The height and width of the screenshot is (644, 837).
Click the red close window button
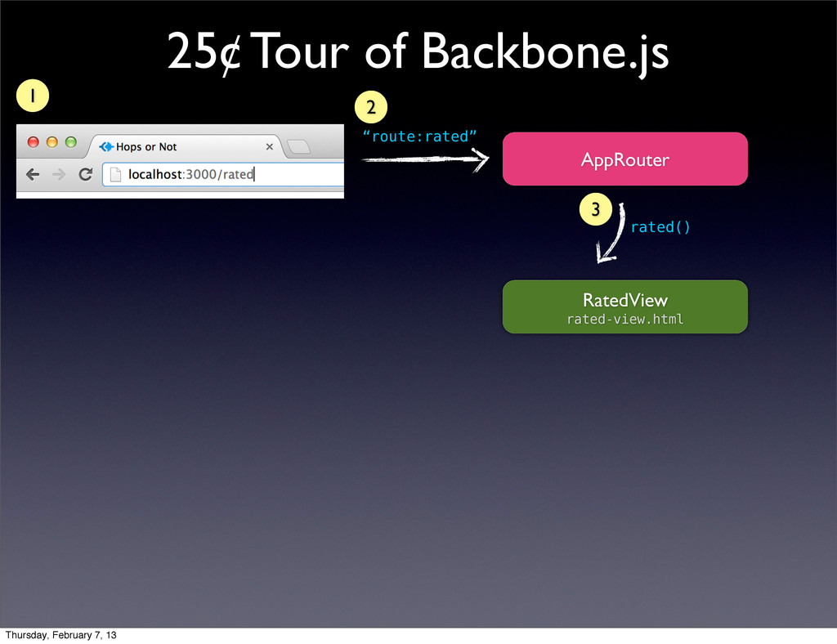33,142
